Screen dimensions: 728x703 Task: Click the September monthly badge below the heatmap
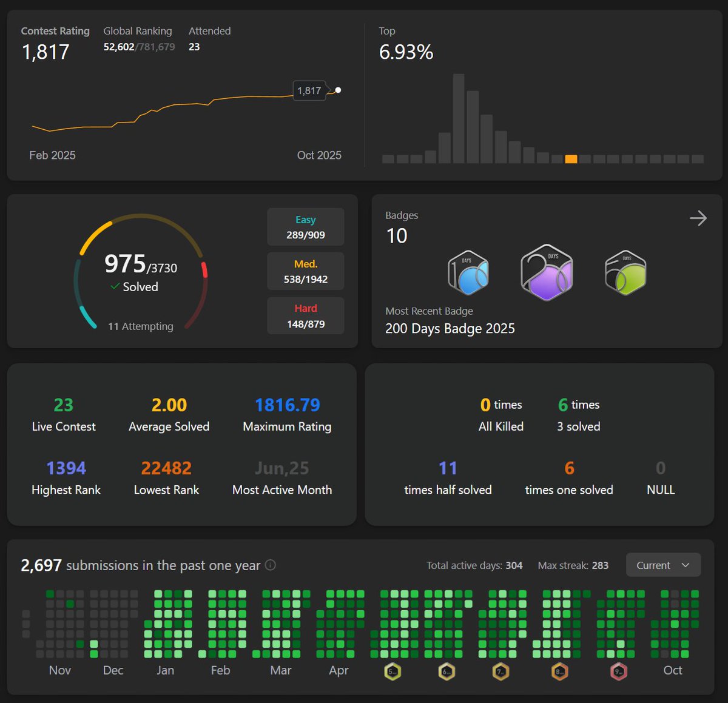tap(618, 671)
